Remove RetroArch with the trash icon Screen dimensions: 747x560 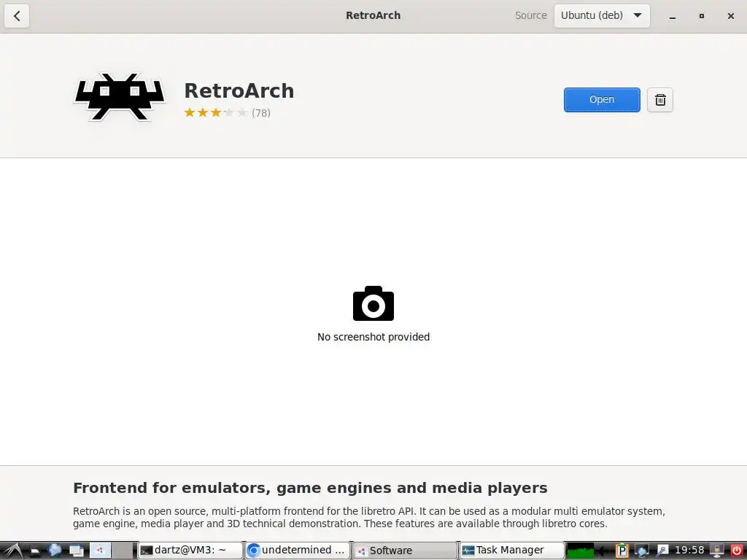click(659, 99)
